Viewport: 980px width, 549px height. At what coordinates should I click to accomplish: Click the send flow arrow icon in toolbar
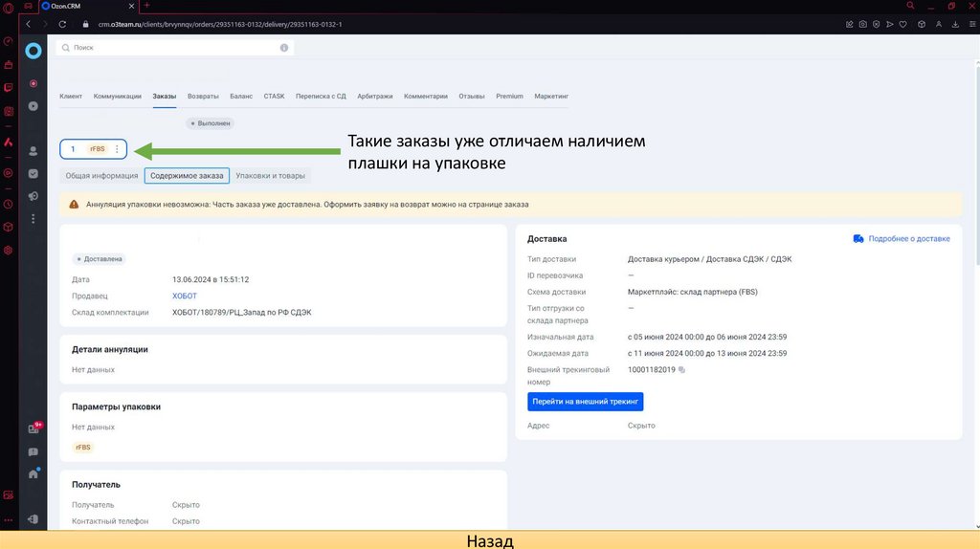coord(890,24)
